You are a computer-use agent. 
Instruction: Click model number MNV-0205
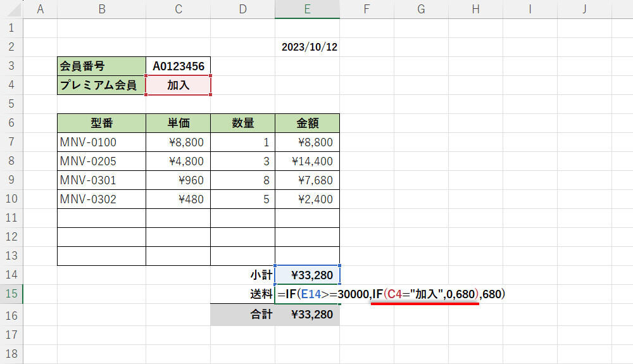(x=102, y=161)
